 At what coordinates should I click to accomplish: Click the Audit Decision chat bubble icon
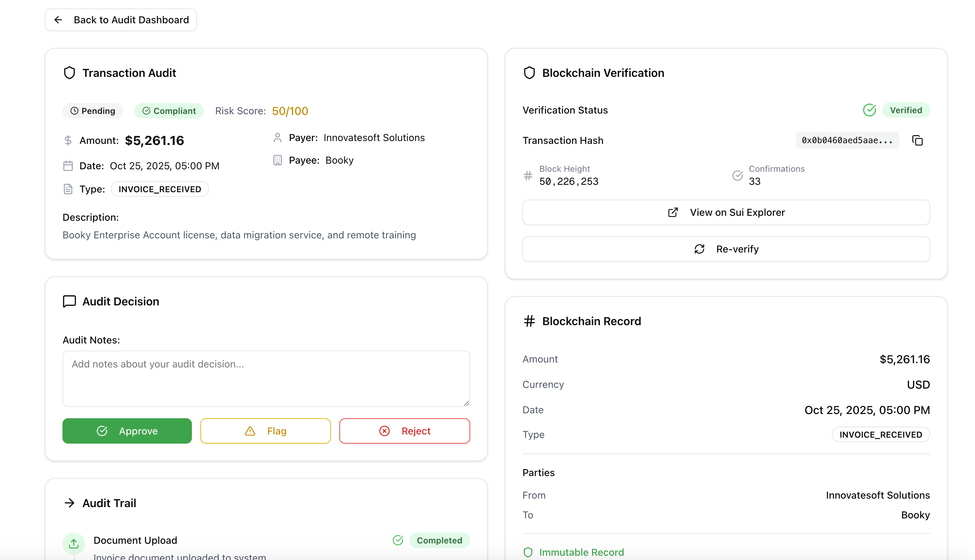pos(69,301)
